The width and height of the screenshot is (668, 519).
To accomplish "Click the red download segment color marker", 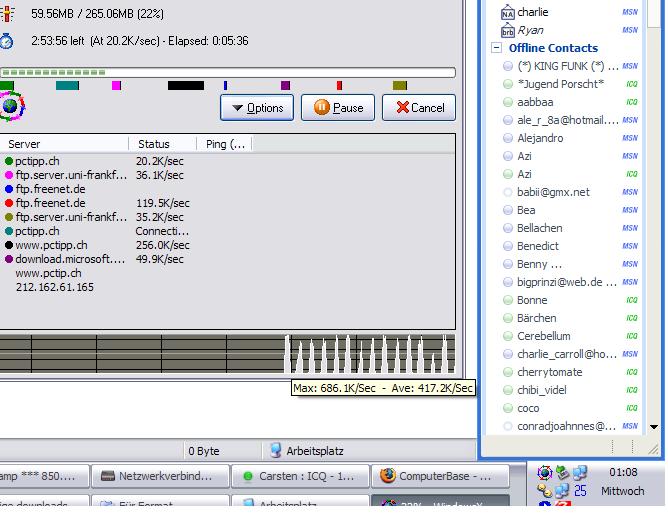I will [x=339, y=86].
